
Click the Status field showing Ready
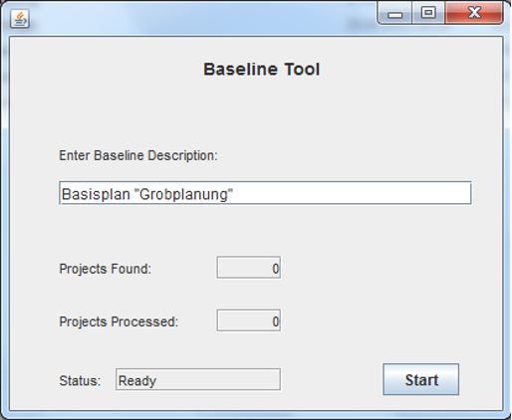(198, 379)
